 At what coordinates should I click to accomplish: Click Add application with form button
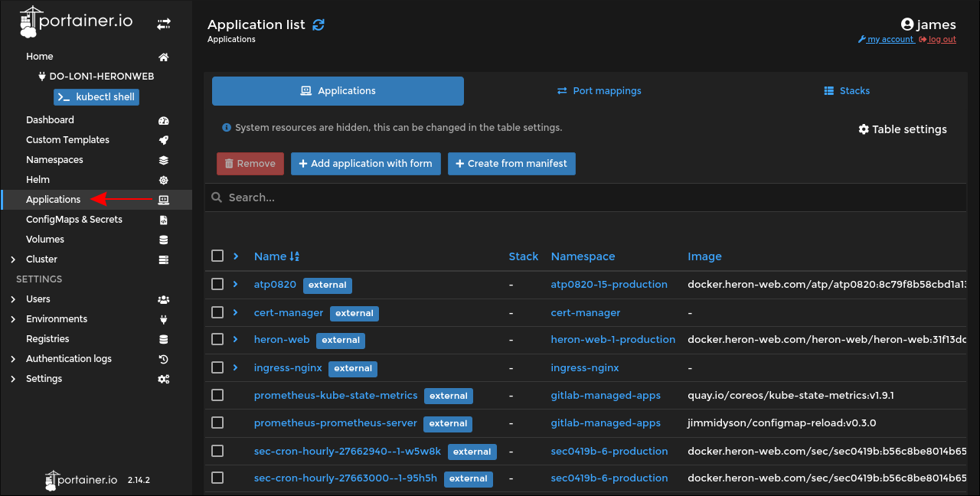point(366,163)
